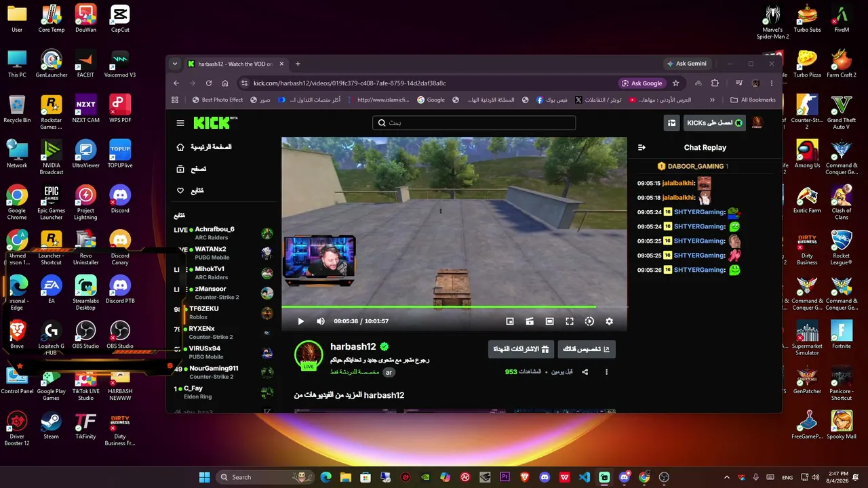This screenshot has height=488, width=868.
Task: Open Best Photo Effect bookmark
Action: 216,100
